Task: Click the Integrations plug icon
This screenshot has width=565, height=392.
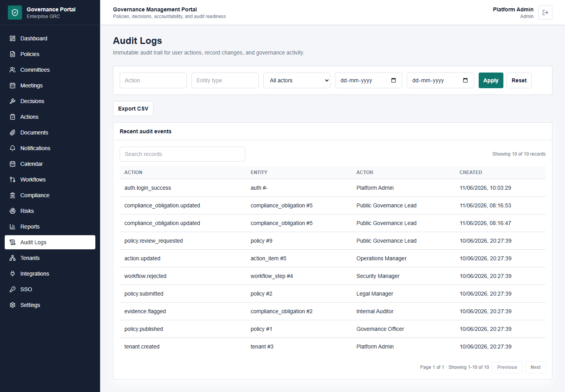Action: click(13, 274)
